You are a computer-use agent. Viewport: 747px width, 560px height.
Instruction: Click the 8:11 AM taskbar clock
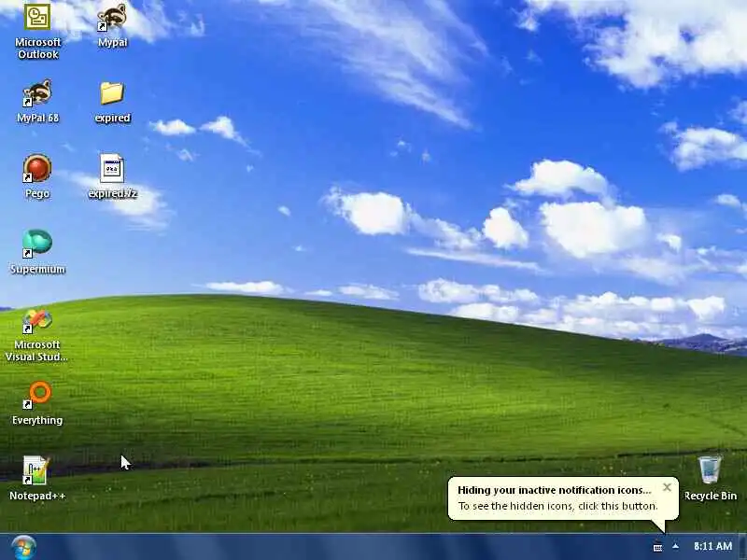[x=712, y=546]
